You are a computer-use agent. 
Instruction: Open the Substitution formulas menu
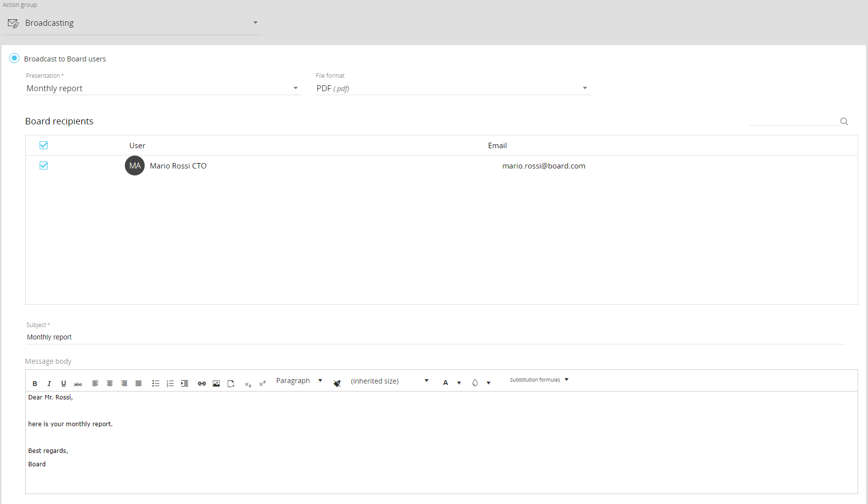(x=539, y=380)
